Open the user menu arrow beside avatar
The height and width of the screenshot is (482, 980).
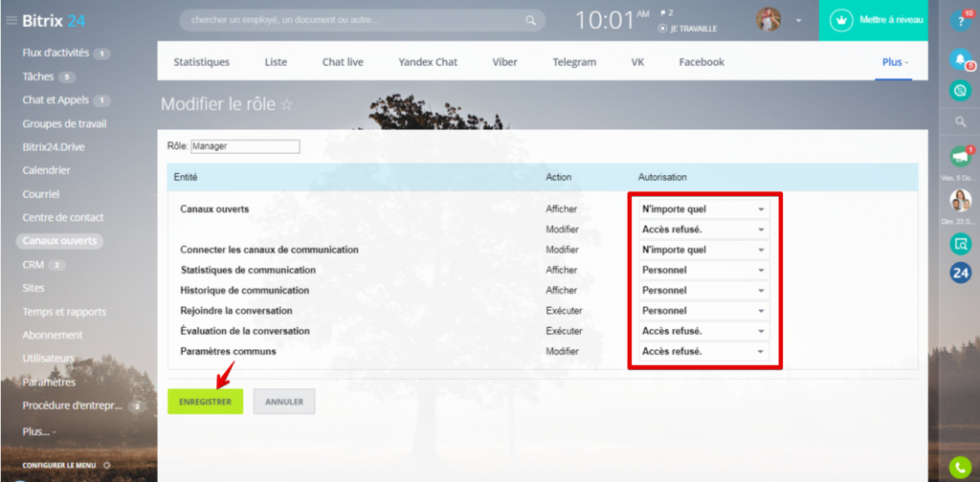point(798,21)
